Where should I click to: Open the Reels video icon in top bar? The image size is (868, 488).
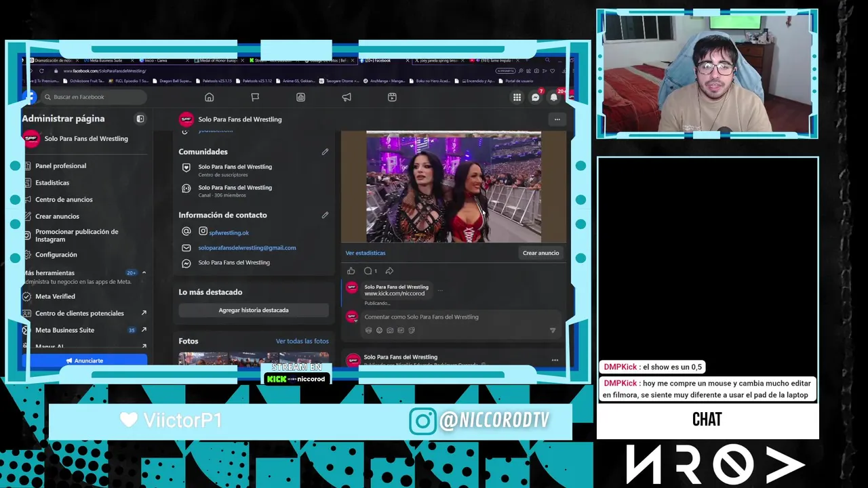coord(392,97)
